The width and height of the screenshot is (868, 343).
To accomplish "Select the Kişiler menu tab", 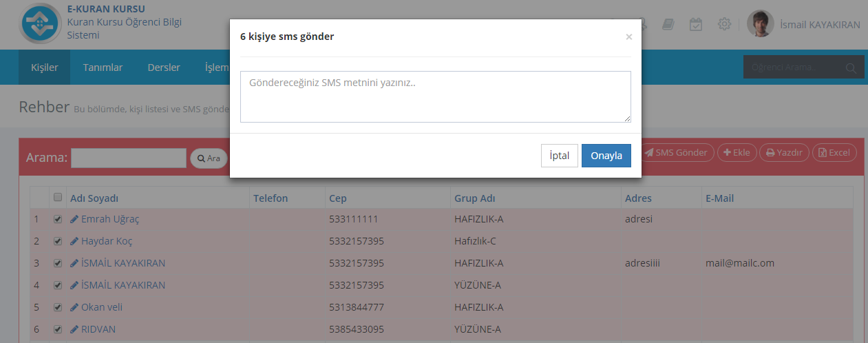I will (x=45, y=67).
